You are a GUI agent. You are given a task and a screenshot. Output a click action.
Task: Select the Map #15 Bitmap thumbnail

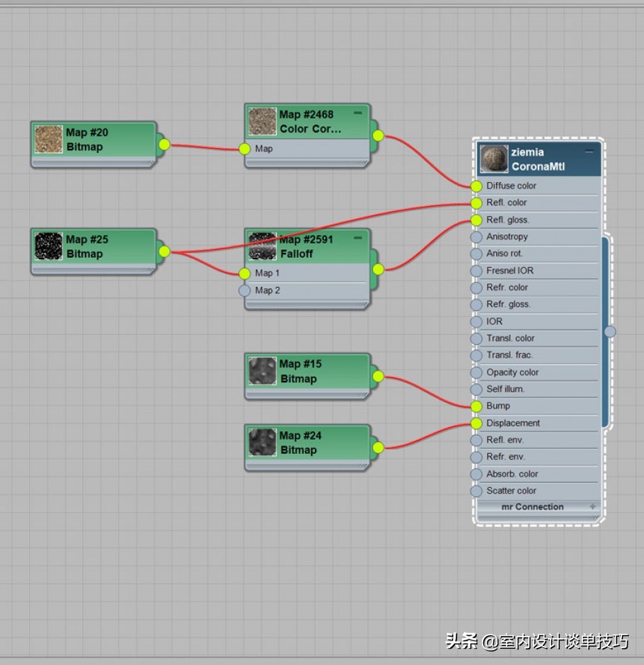pyautogui.click(x=263, y=370)
